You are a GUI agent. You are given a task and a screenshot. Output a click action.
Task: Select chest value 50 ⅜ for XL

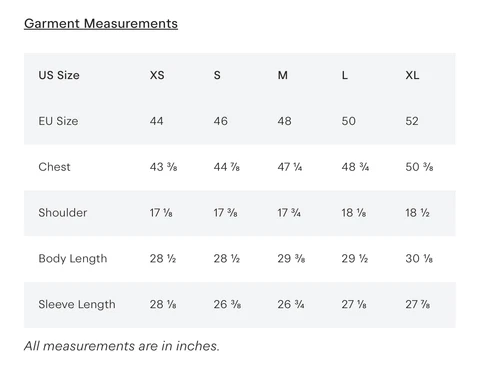419,167
